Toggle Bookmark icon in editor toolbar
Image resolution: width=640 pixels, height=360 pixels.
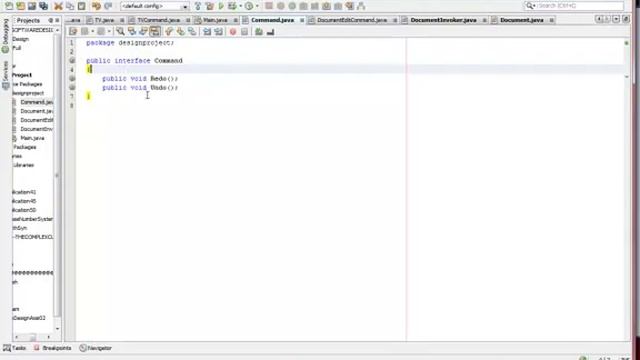pos(192,32)
